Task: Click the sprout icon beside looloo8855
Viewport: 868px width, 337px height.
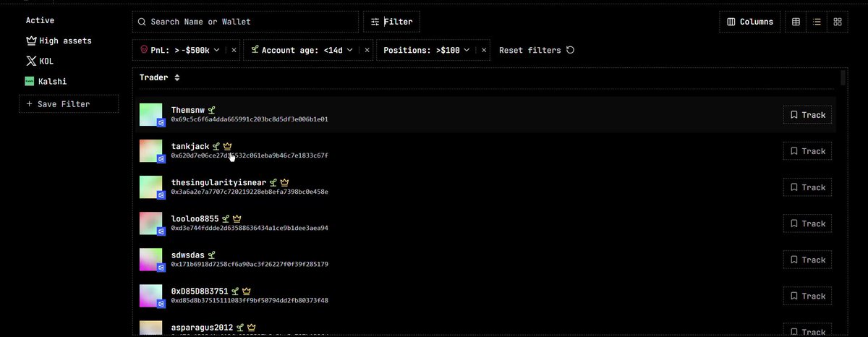Action: (226, 218)
